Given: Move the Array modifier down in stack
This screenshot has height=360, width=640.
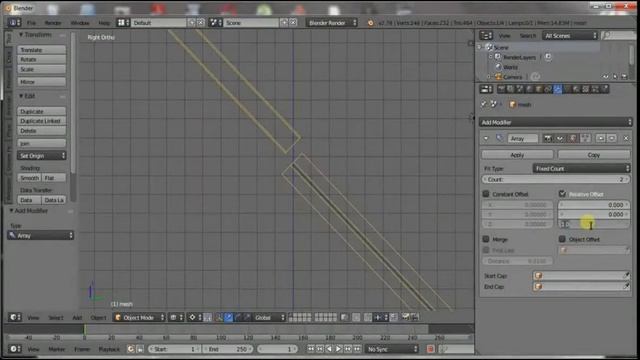Looking at the screenshot, I should click(x=612, y=138).
